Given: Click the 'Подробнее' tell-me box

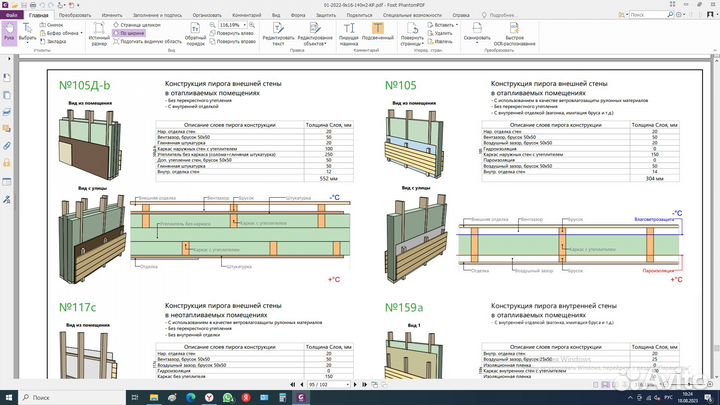Looking at the screenshot, I should (x=499, y=15).
